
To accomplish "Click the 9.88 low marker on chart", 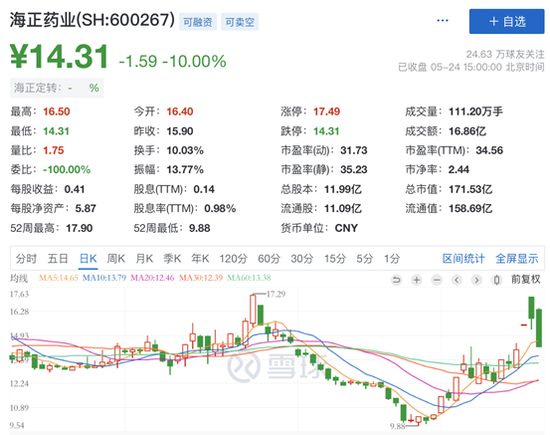I will coord(398,426).
